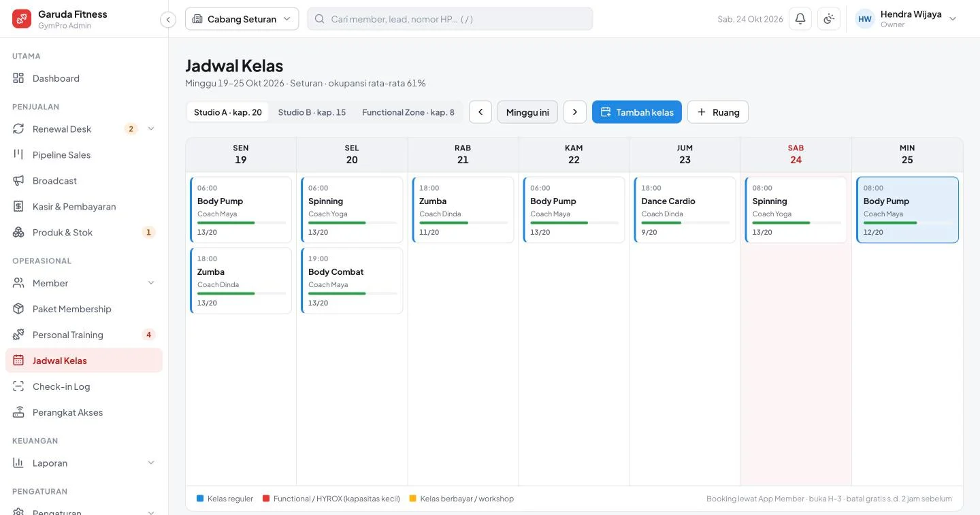980x515 pixels.
Task: Switch to the Functional Zone · kap. 8 tab
Action: pyautogui.click(x=408, y=112)
